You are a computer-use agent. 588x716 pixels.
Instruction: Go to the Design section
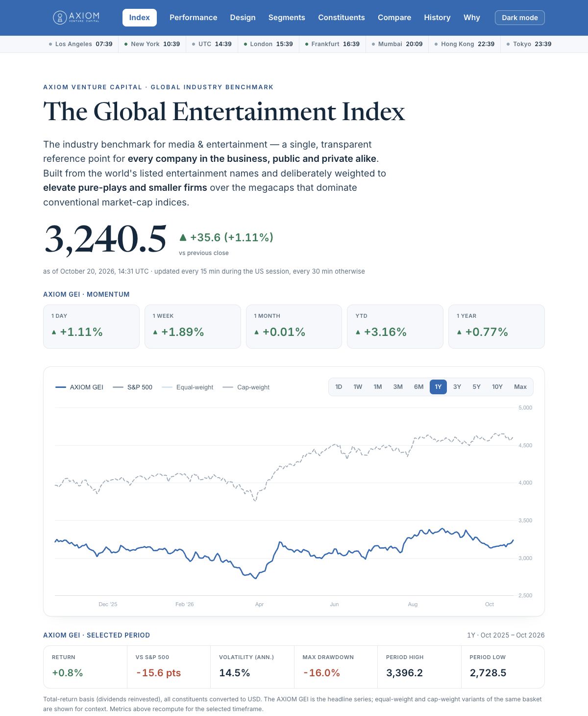pos(243,18)
